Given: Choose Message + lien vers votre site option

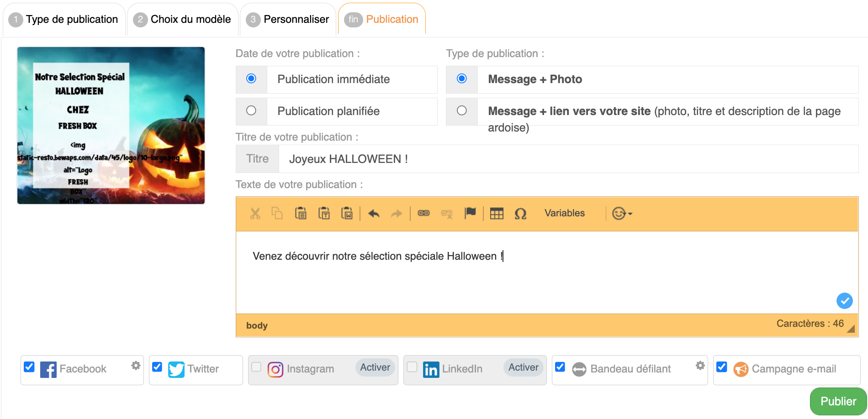Looking at the screenshot, I should point(462,111).
